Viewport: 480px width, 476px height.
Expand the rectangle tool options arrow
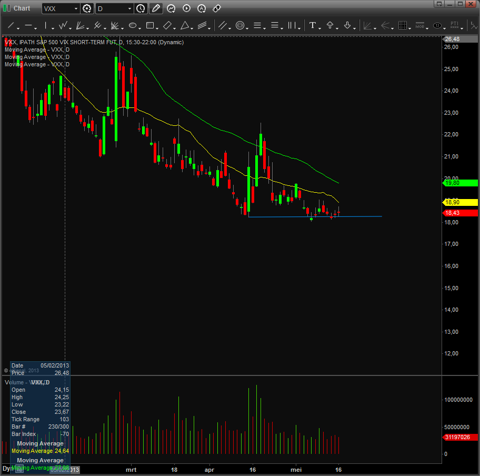157,28
